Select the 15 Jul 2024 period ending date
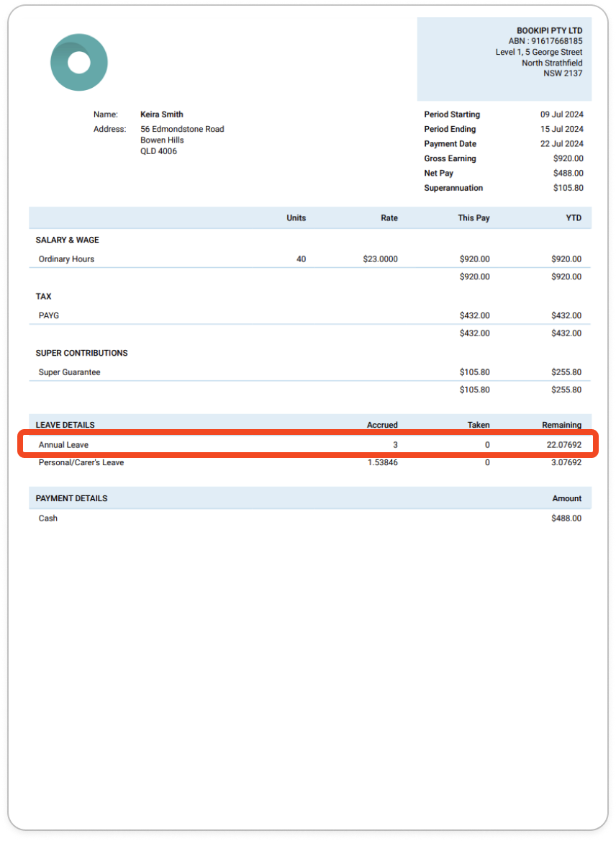The image size is (616, 841). point(561,130)
